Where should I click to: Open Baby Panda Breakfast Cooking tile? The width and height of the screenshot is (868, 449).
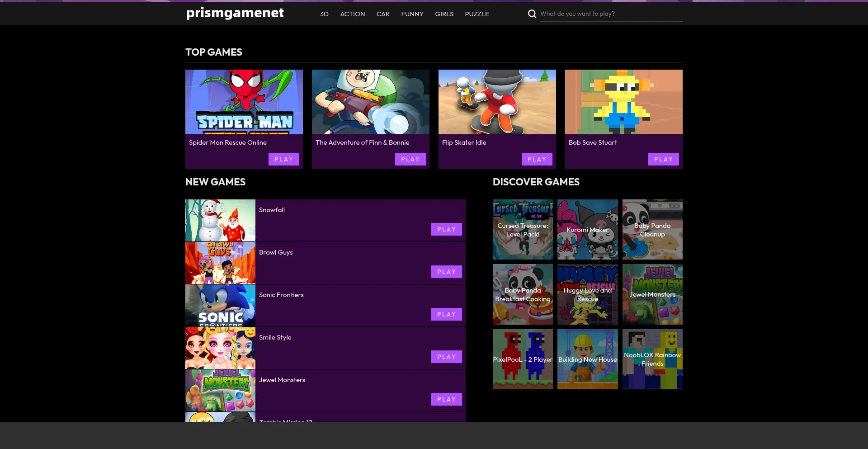pyautogui.click(x=523, y=294)
